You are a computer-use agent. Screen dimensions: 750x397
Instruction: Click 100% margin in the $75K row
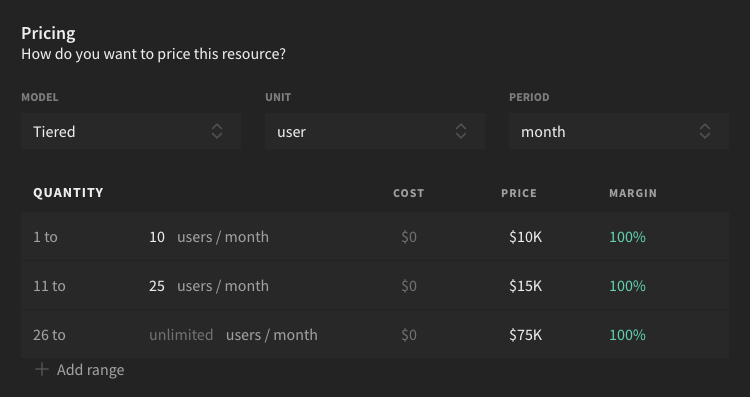coord(627,334)
